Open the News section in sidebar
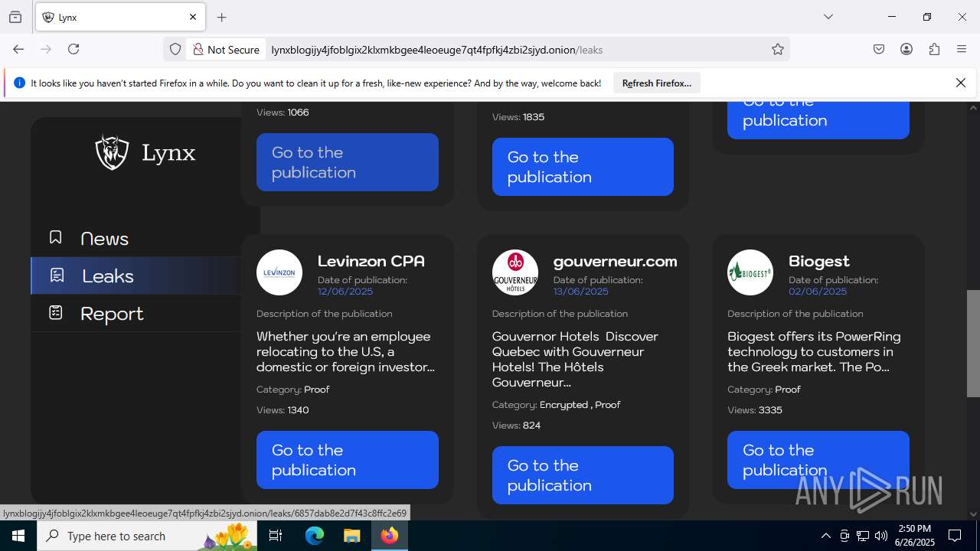The image size is (980, 551). click(136, 238)
